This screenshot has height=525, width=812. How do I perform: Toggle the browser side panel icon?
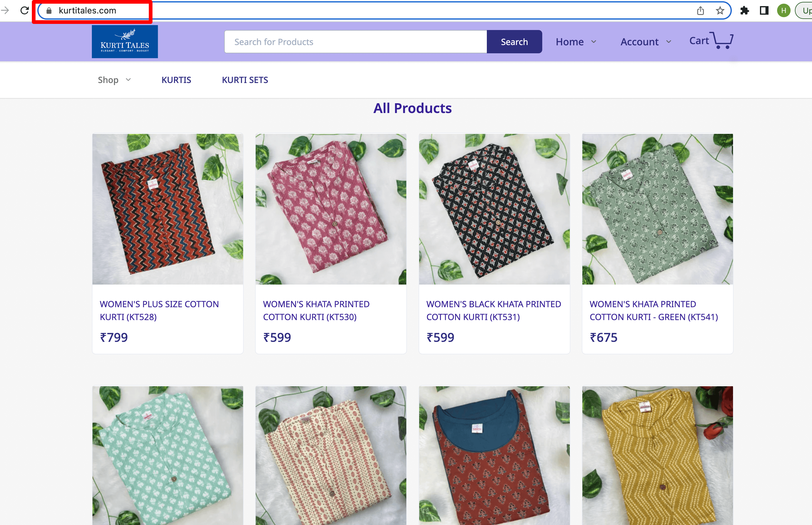tap(764, 11)
